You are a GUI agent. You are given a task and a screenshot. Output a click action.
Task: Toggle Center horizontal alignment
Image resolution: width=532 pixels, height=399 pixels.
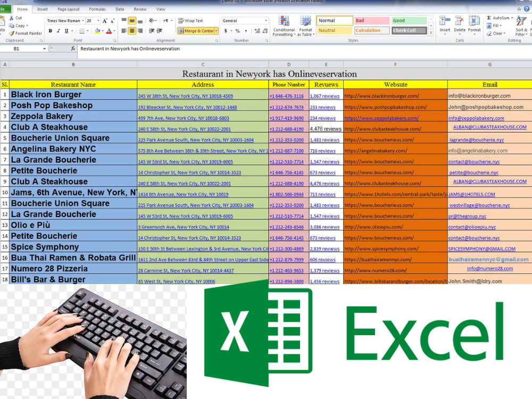click(132, 31)
